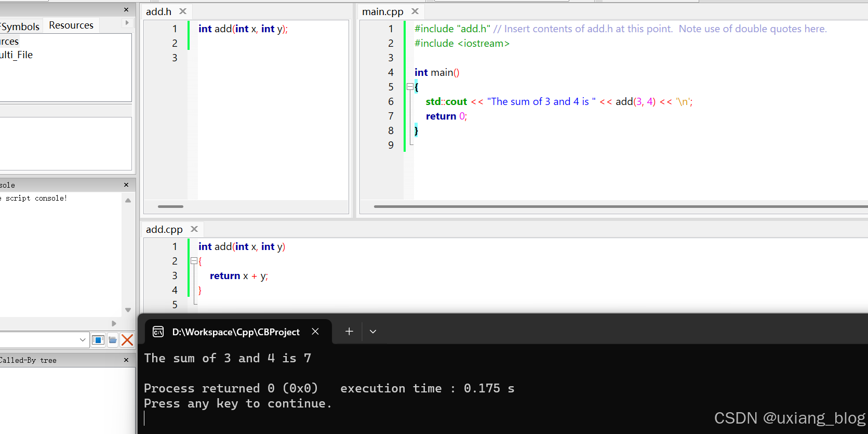Image resolution: width=868 pixels, height=434 pixels.
Task: Close the main.cpp editor tab
Action: 415,11
